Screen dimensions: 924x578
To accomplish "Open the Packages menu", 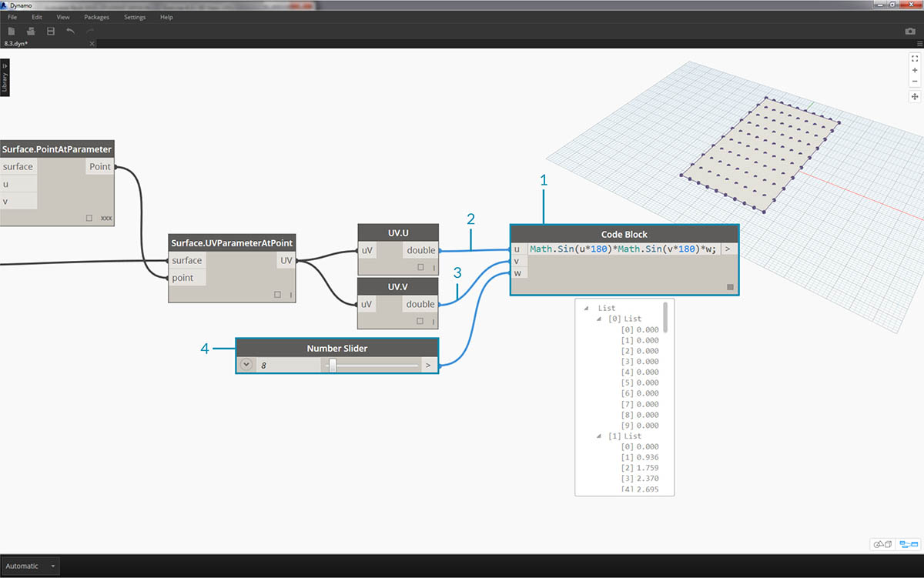I will click(x=96, y=17).
